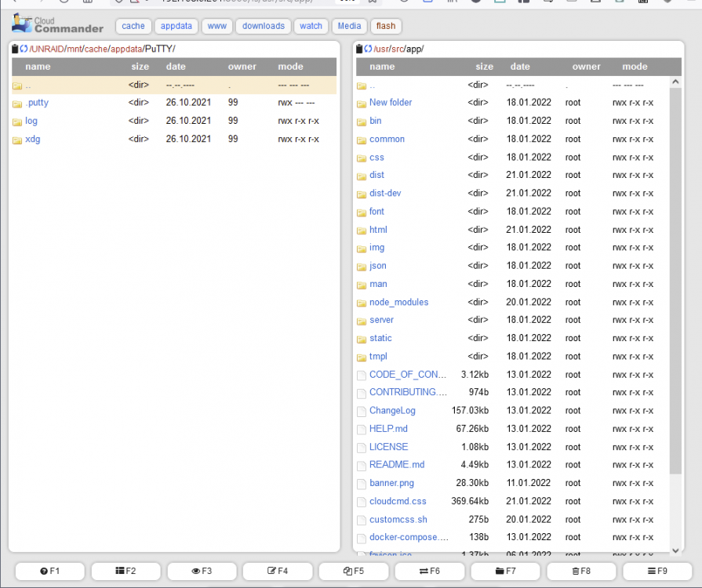Screen dimensions: 702x588
Task: Click the Cloud Commander logo
Action: point(57,24)
